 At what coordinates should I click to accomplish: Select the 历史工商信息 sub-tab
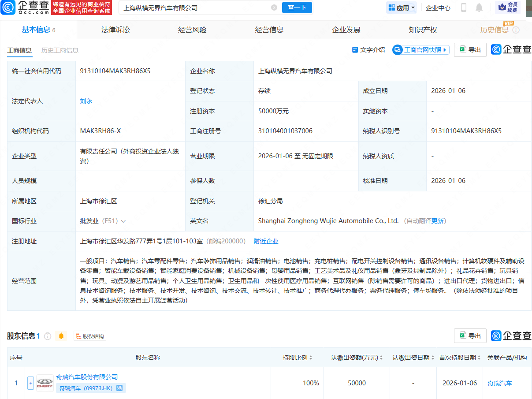point(60,50)
